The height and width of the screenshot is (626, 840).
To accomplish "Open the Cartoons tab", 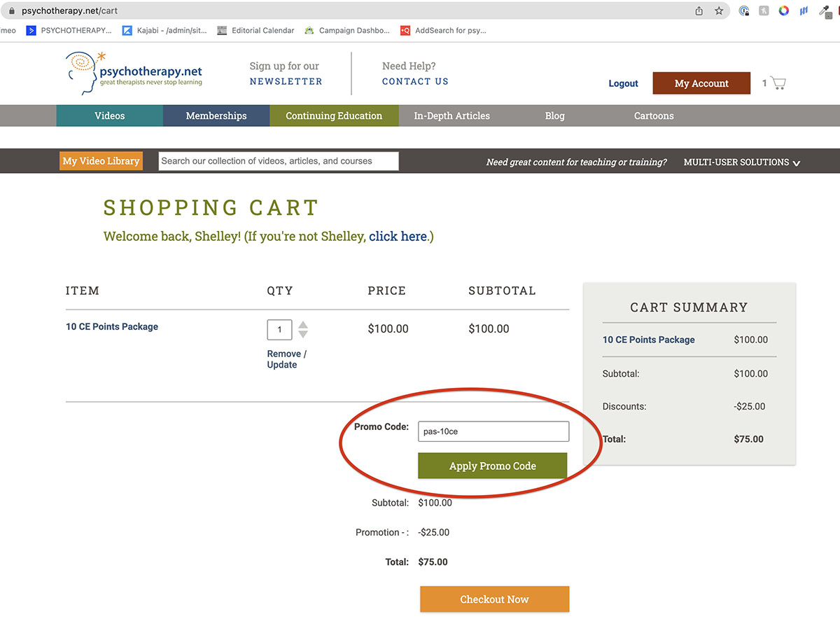I will click(654, 116).
